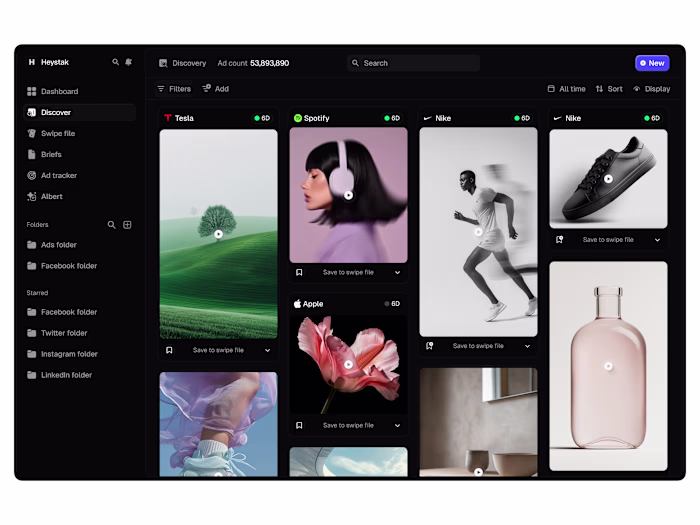Click the Ad count 53,893,890 text
700x525 pixels.
click(253, 63)
